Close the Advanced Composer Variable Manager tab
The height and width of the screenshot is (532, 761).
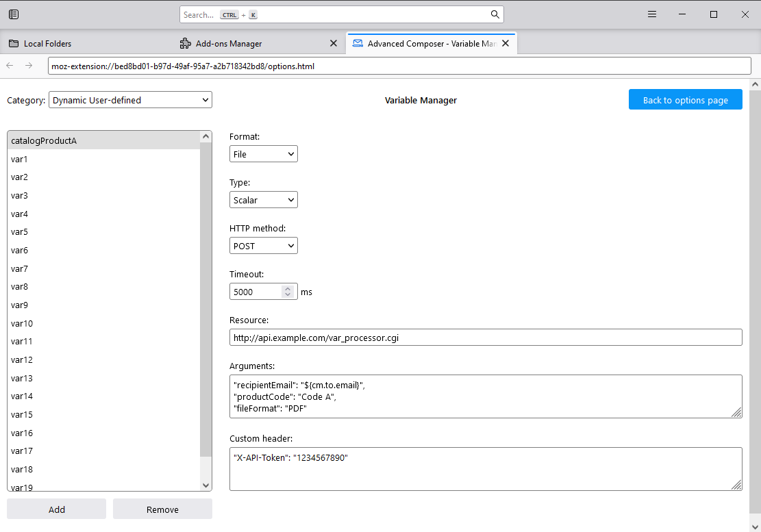tap(506, 44)
